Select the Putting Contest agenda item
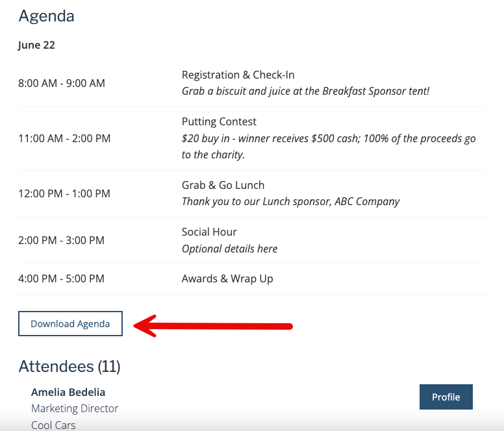504x431 pixels. coord(219,122)
